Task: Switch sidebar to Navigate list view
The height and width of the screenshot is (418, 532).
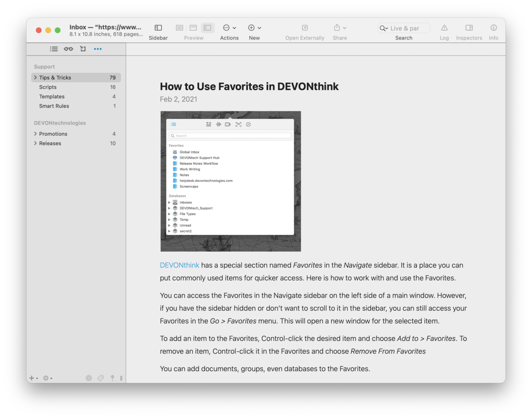Action: click(54, 49)
